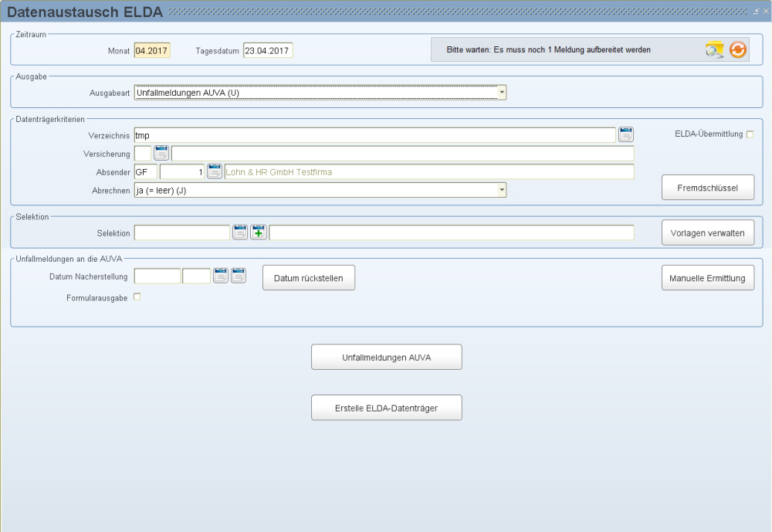Minimize the Datenaustausch ELDA panel
This screenshot has width=772, height=532.
757,12
